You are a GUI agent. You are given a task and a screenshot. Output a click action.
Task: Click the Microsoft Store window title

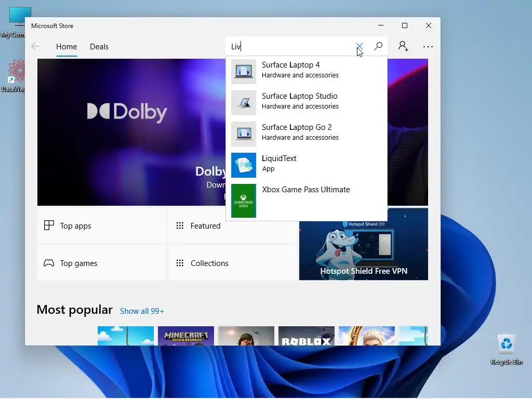point(52,26)
